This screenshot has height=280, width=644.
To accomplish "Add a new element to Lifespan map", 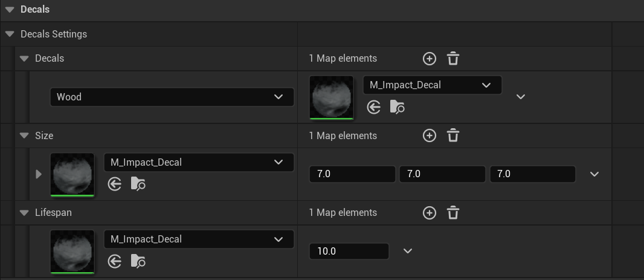I will 429,213.
